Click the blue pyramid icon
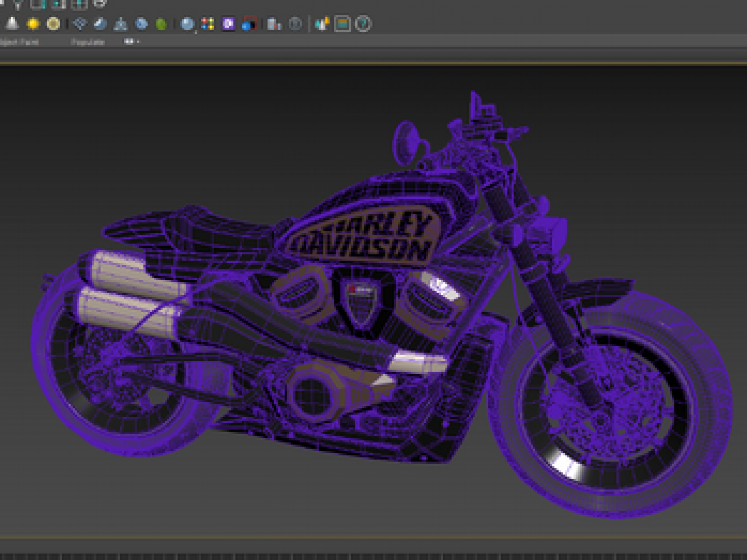Image resolution: width=747 pixels, height=560 pixels. tap(120, 24)
